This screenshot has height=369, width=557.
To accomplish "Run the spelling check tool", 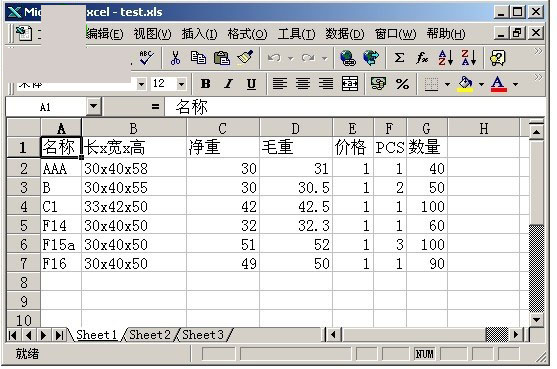I will (146, 58).
